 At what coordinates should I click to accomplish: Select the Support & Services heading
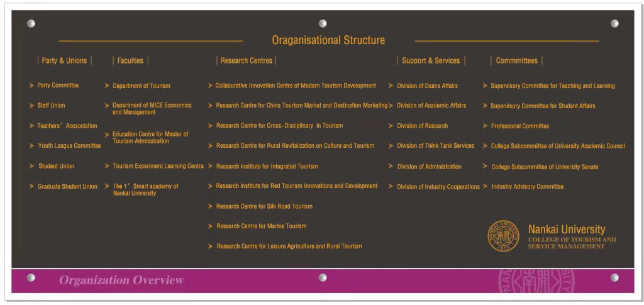coord(431,61)
